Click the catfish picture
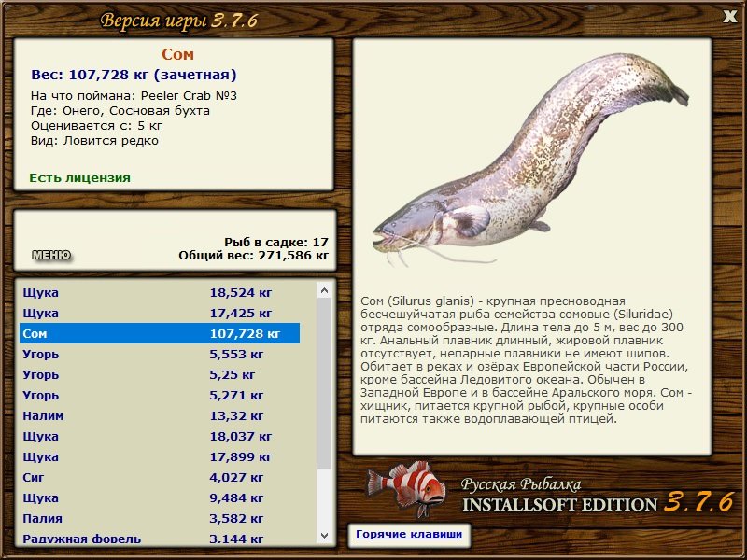The image size is (747, 560). click(531, 160)
